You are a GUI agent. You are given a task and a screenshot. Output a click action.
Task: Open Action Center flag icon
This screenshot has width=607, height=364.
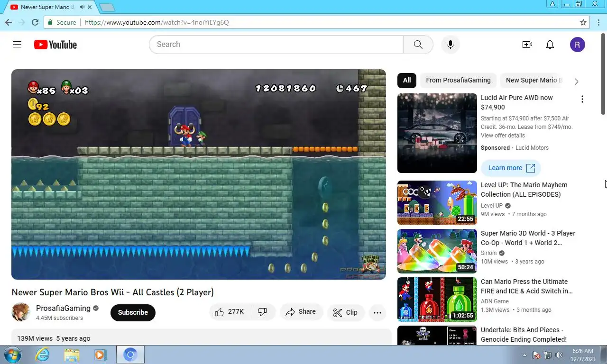[x=537, y=355]
